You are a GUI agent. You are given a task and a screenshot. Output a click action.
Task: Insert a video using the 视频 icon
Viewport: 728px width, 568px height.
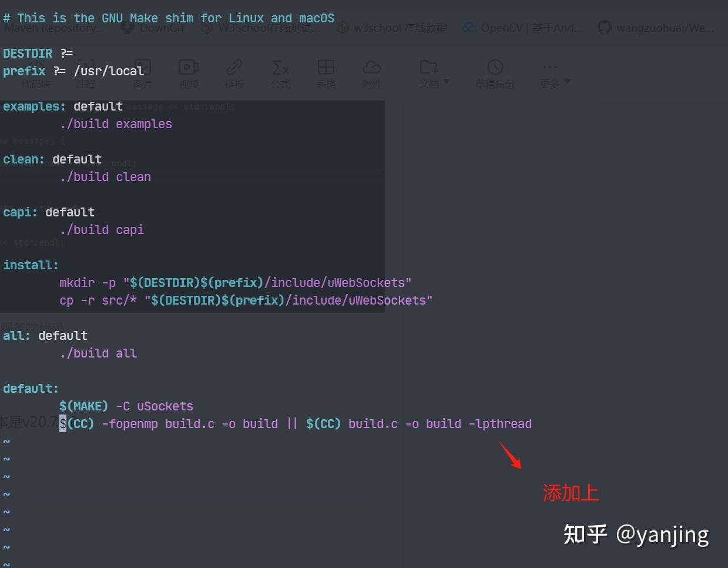point(189,68)
